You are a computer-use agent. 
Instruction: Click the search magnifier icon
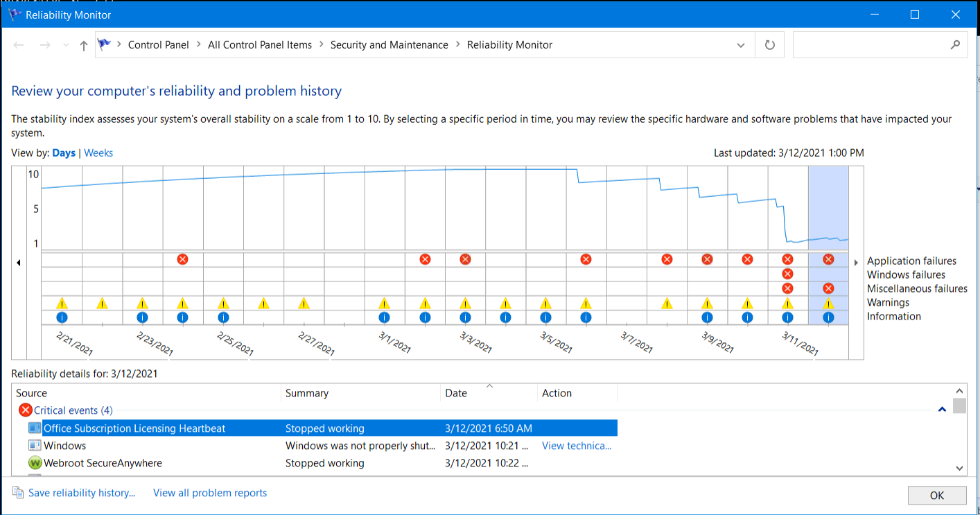(x=955, y=44)
